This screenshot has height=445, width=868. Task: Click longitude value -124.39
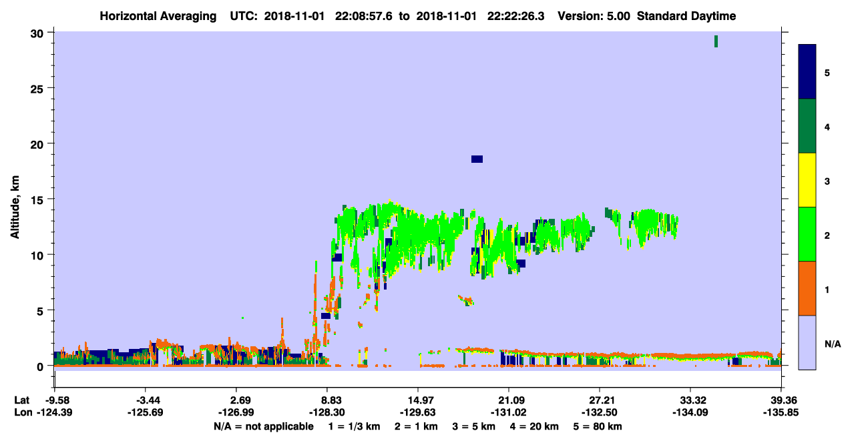(54, 412)
